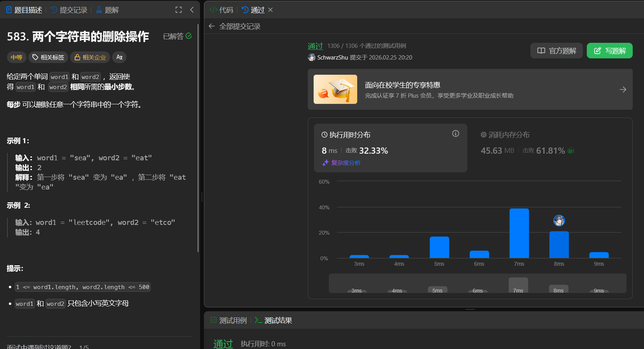Open the 代码 code tab
The height and width of the screenshot is (349, 644).
point(221,10)
